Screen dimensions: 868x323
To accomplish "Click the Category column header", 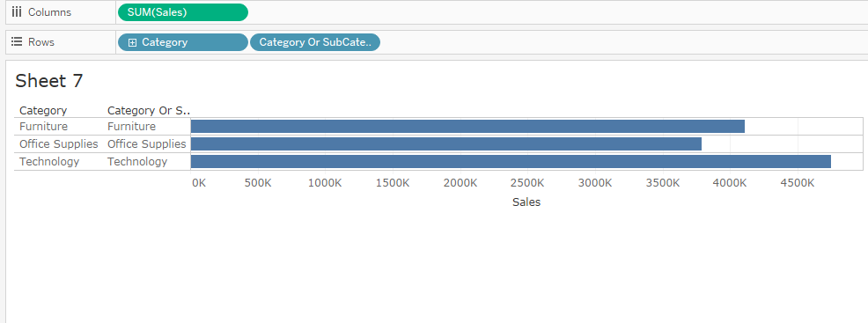I will click(x=43, y=111).
